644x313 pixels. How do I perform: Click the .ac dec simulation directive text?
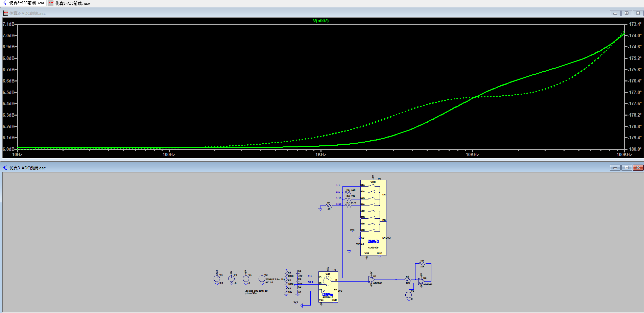(x=257, y=291)
